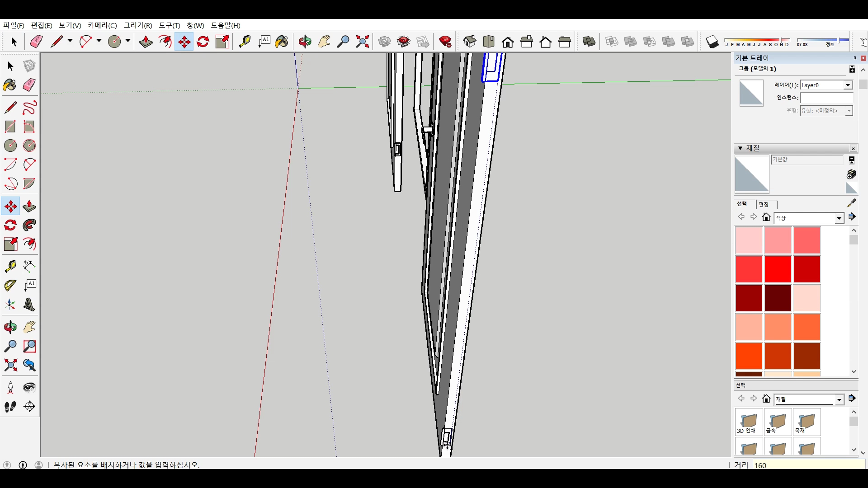Select the Eraser tool in left toolbar

tap(29, 85)
